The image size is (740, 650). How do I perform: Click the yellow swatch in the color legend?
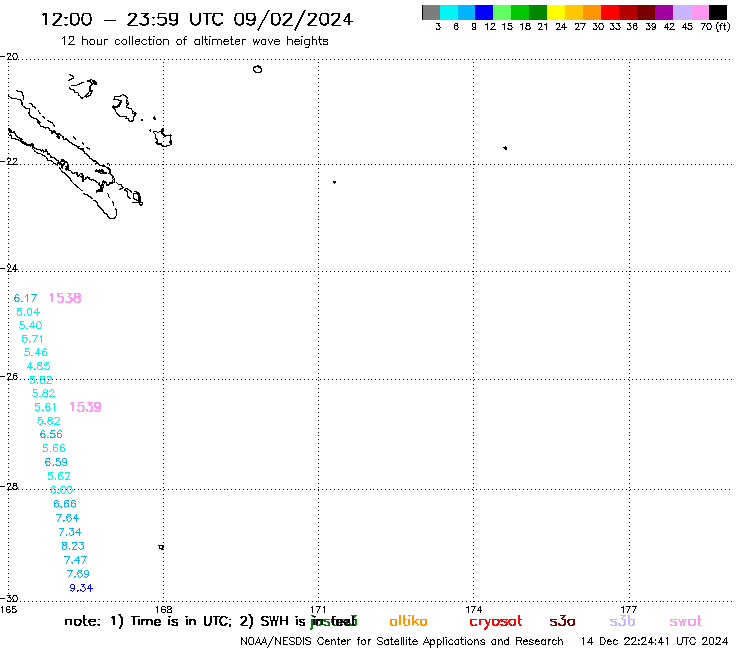point(556,12)
